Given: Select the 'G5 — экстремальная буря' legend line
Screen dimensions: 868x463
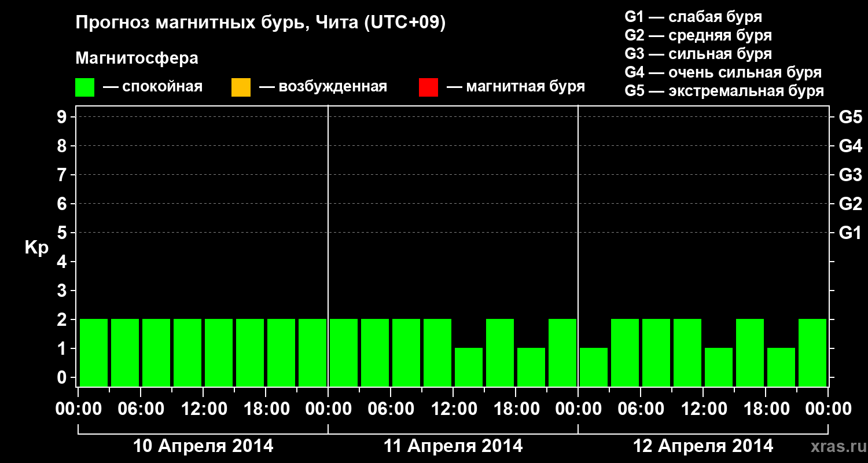Looking at the screenshot, I should (724, 91).
